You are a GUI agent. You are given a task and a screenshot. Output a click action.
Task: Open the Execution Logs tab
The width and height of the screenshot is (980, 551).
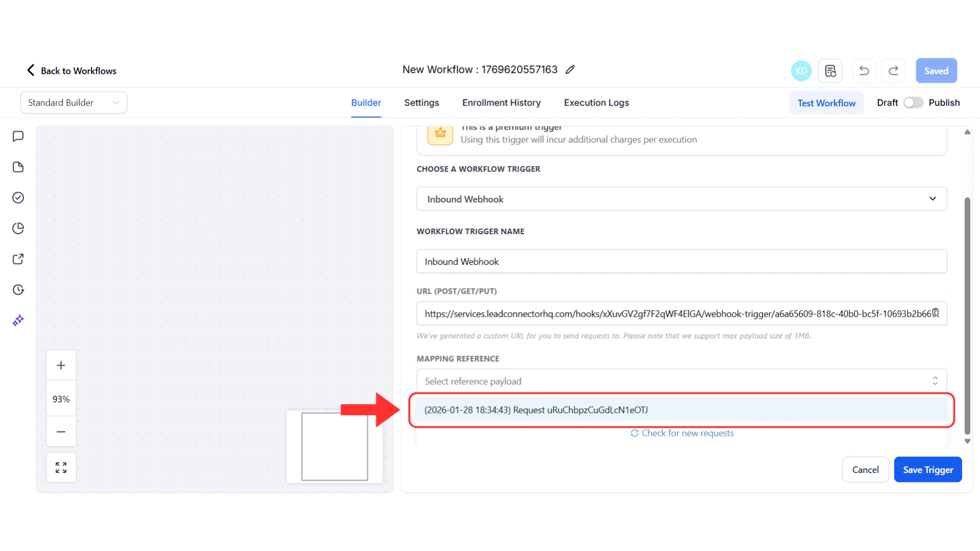596,103
